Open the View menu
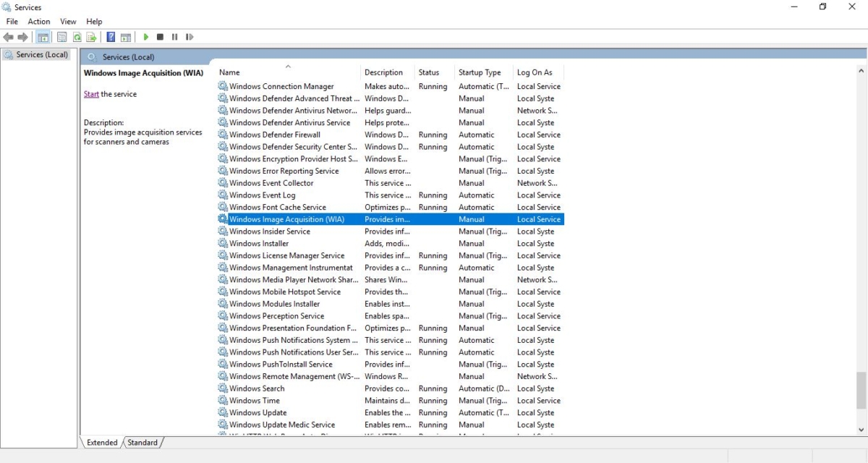 click(x=67, y=21)
